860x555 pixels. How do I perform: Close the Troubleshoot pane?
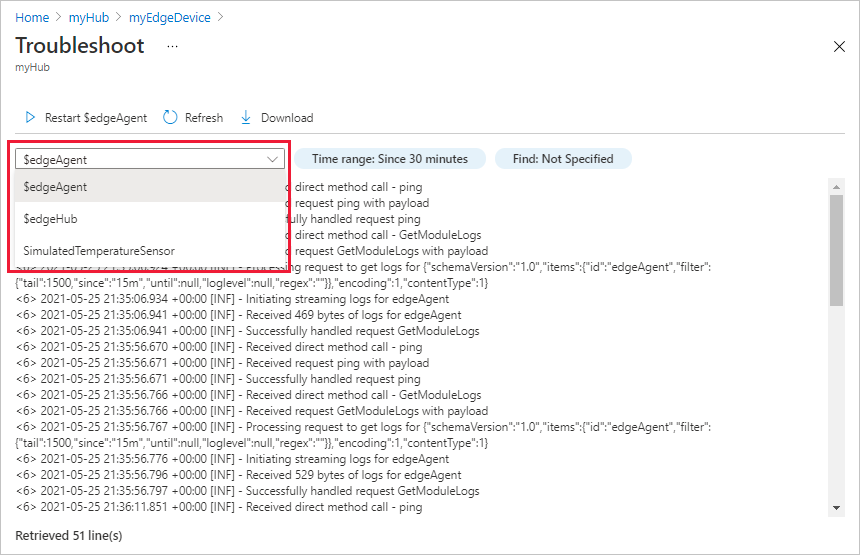839,47
